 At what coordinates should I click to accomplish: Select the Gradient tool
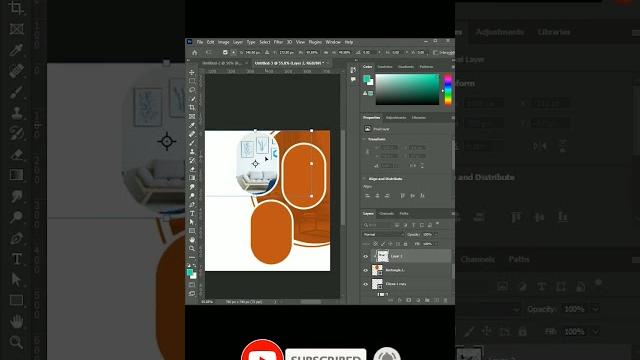(192, 178)
